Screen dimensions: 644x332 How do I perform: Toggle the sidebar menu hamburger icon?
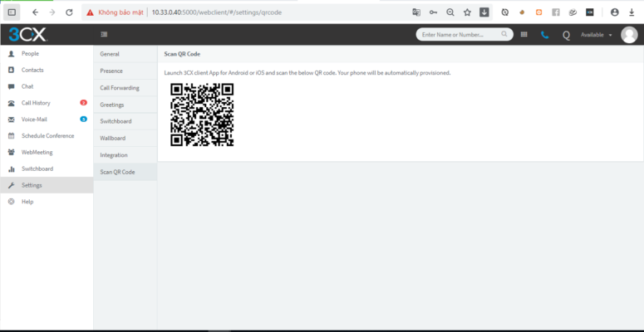(104, 35)
